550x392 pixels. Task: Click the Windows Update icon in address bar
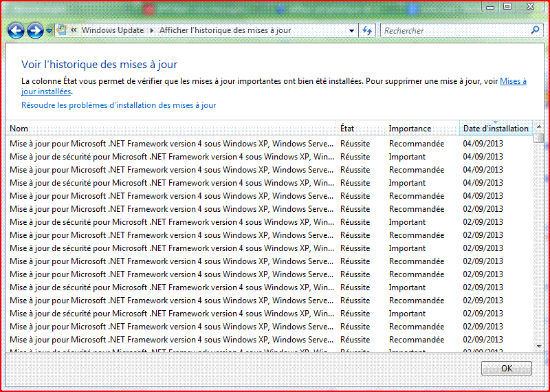(62, 30)
